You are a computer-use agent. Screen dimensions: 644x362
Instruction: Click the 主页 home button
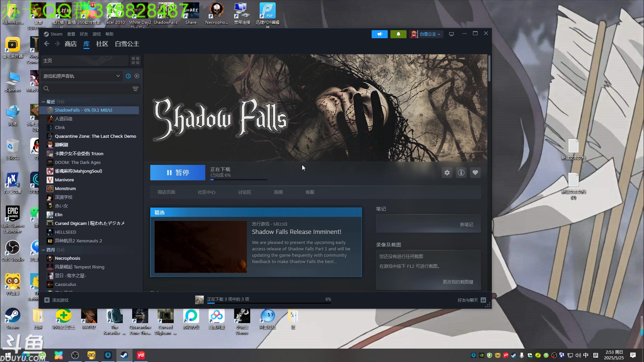pyautogui.click(x=85, y=61)
